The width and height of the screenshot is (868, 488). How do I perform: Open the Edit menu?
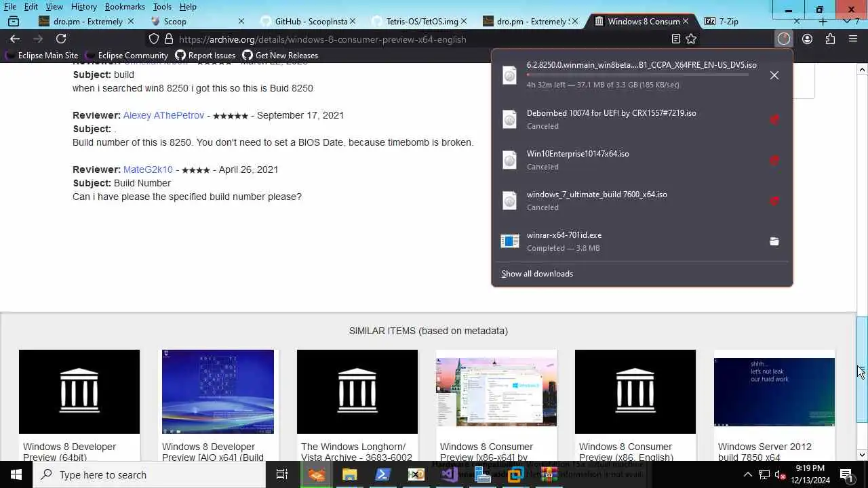click(x=31, y=6)
